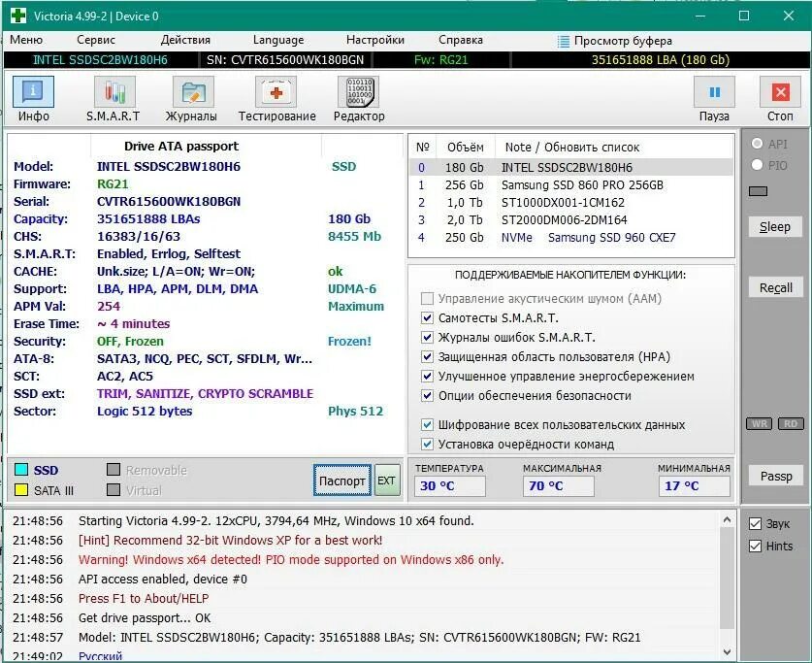812x663 pixels.
Task: Open the Меню menu
Action: click(26, 40)
